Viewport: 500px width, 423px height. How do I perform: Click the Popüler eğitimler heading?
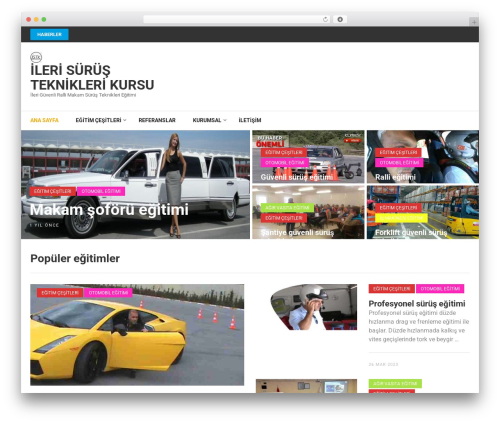75,259
